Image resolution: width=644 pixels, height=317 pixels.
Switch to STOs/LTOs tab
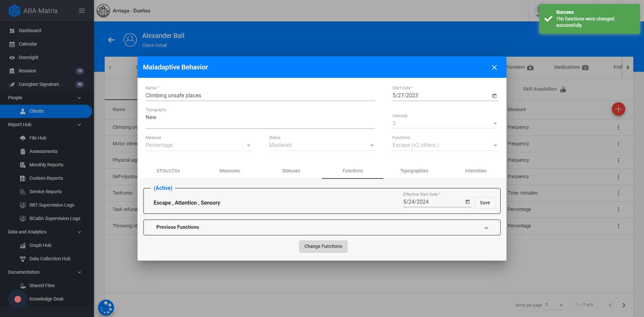tap(168, 171)
